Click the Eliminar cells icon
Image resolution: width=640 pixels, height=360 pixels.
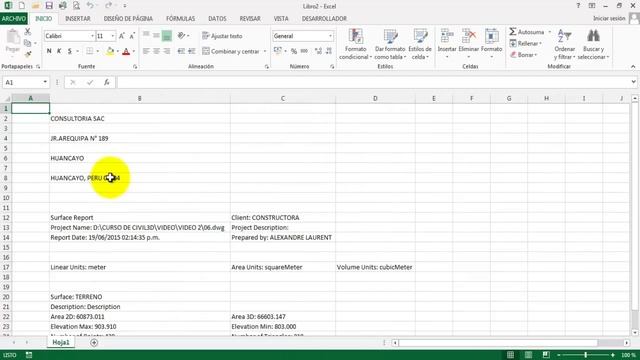[x=469, y=36]
